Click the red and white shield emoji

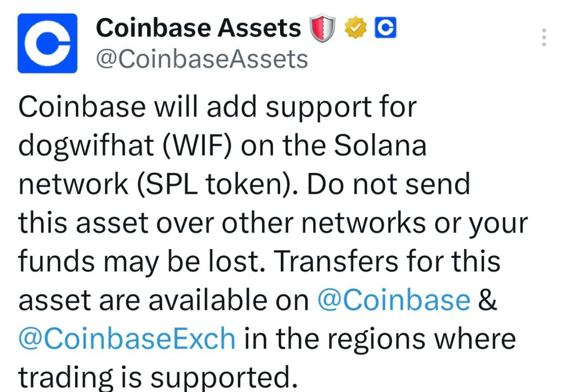322,29
